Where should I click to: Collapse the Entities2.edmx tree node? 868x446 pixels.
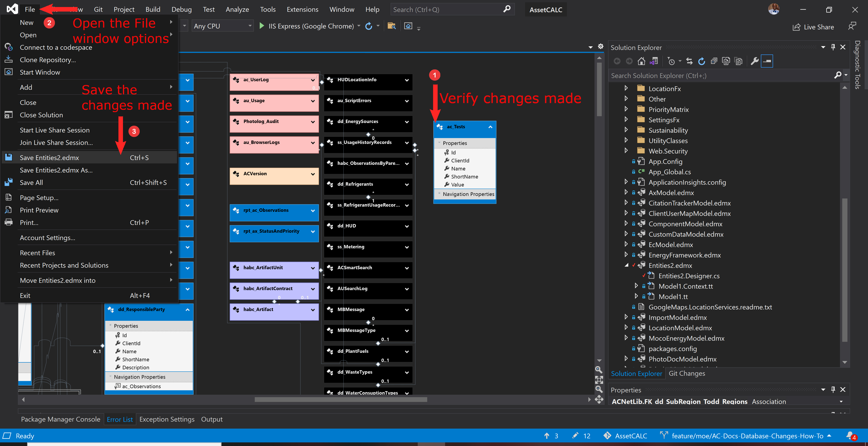[x=626, y=265]
